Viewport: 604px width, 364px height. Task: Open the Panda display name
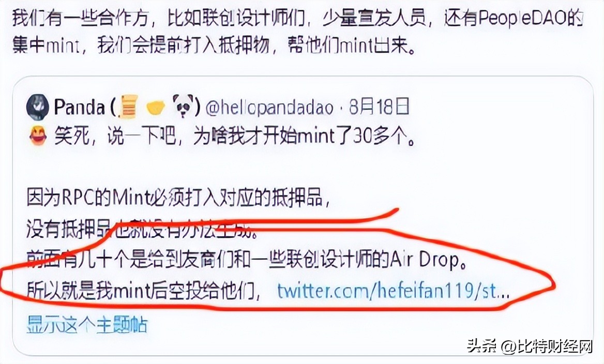coord(79,107)
